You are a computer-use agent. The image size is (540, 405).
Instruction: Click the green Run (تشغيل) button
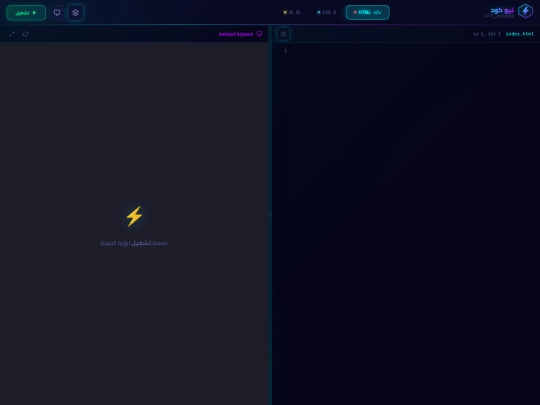click(x=26, y=13)
